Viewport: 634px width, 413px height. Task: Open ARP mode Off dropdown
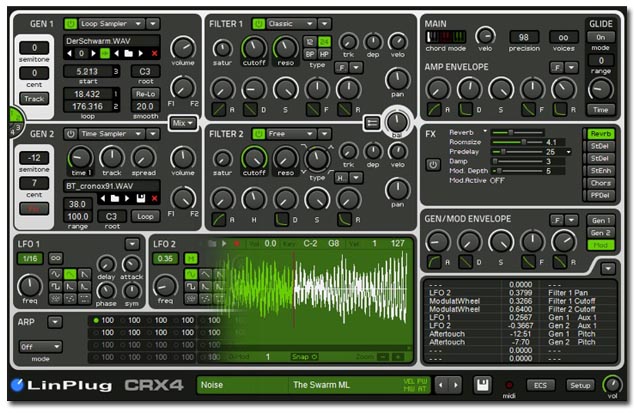point(40,347)
